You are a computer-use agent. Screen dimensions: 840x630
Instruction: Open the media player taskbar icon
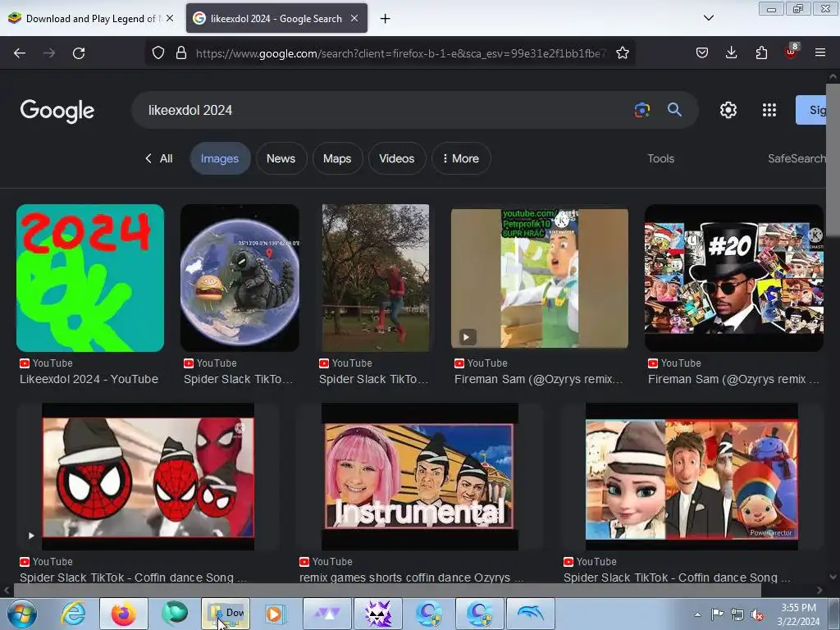(276, 614)
